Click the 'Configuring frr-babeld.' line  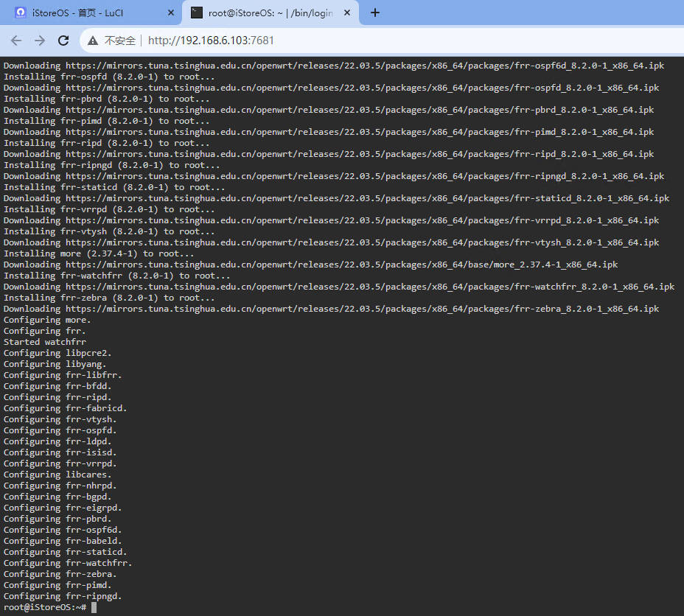point(63,541)
